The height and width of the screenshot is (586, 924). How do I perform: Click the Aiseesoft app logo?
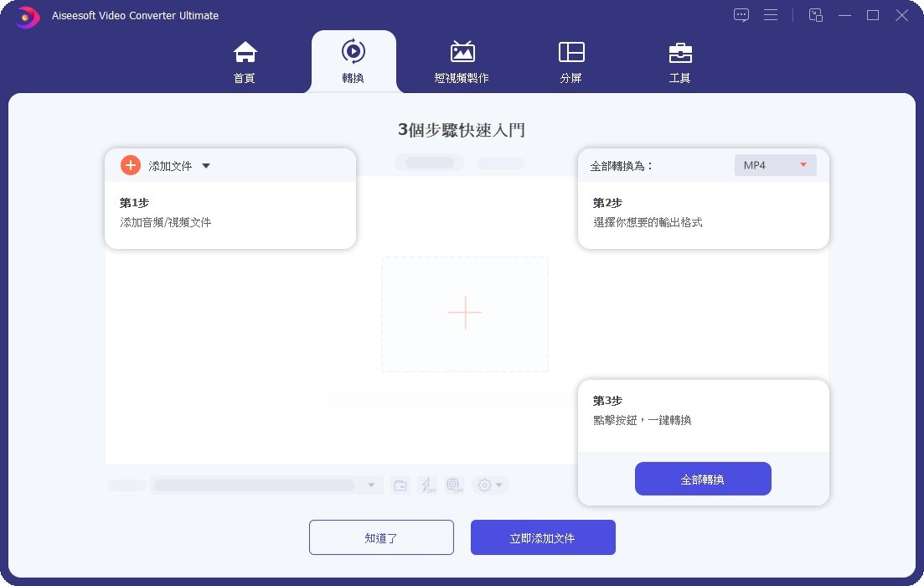[26, 17]
